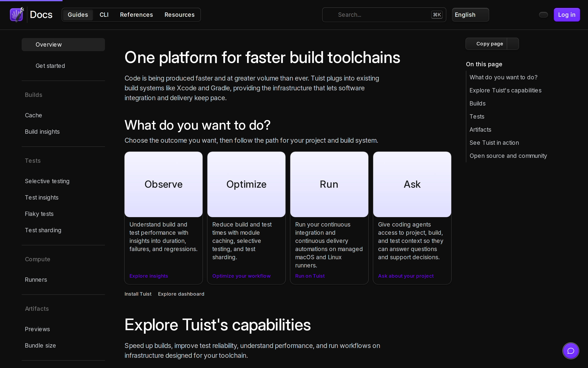588x368 pixels.
Task: Click the Explore Tuist's capabilities heading
Action: pos(217,325)
